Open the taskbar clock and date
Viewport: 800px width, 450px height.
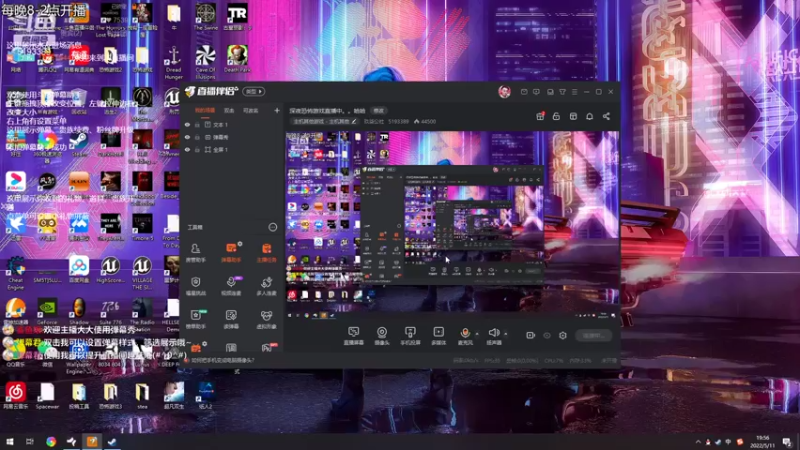763,441
